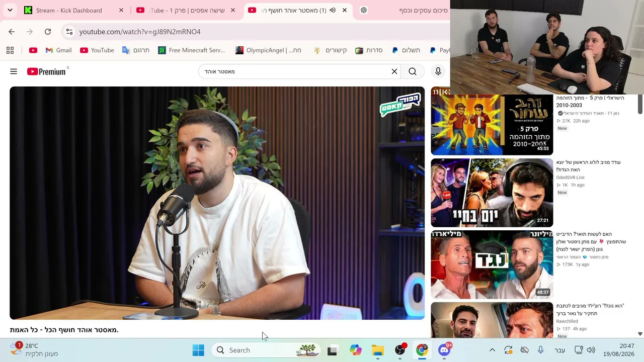The width and height of the screenshot is (644, 362).
Task: Click the microphone tray icon
Action: (540, 350)
